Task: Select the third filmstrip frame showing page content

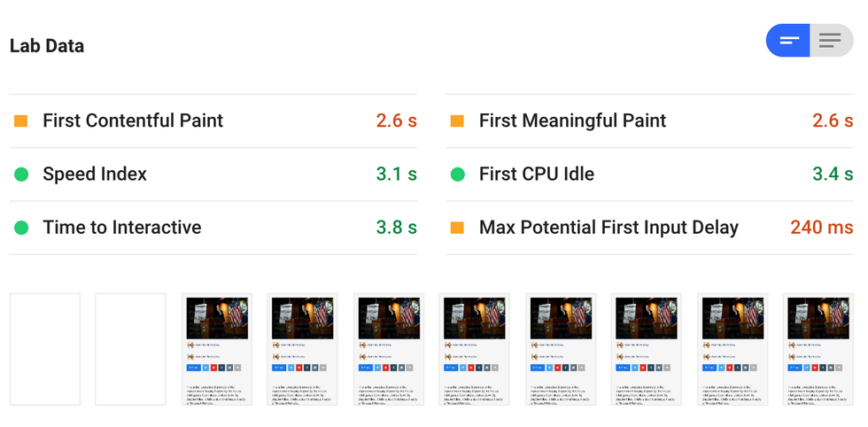Action: coord(217,349)
